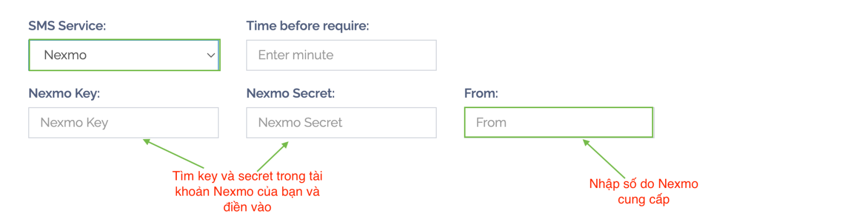This screenshot has width=868, height=219.
Task: Click the green arrow pointing to Nexmo Secret
Action: pos(273,157)
